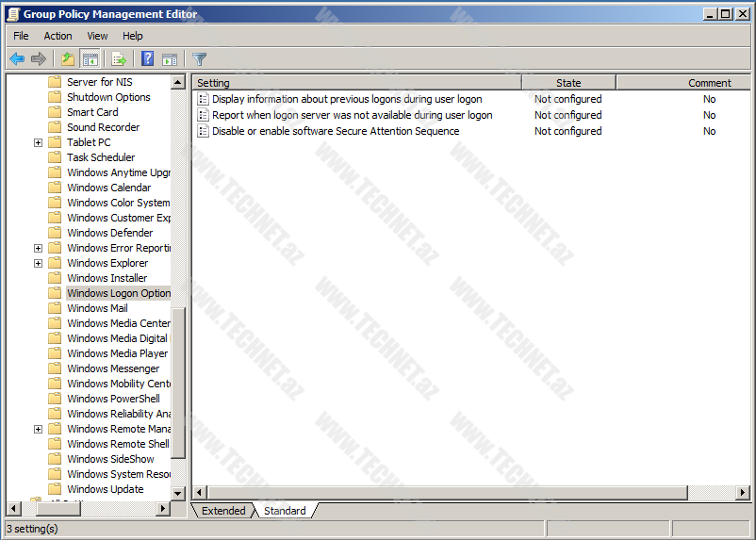Select 'Disable or enable software Secure Attention Sequence'
This screenshot has width=756, height=540.
(336, 131)
